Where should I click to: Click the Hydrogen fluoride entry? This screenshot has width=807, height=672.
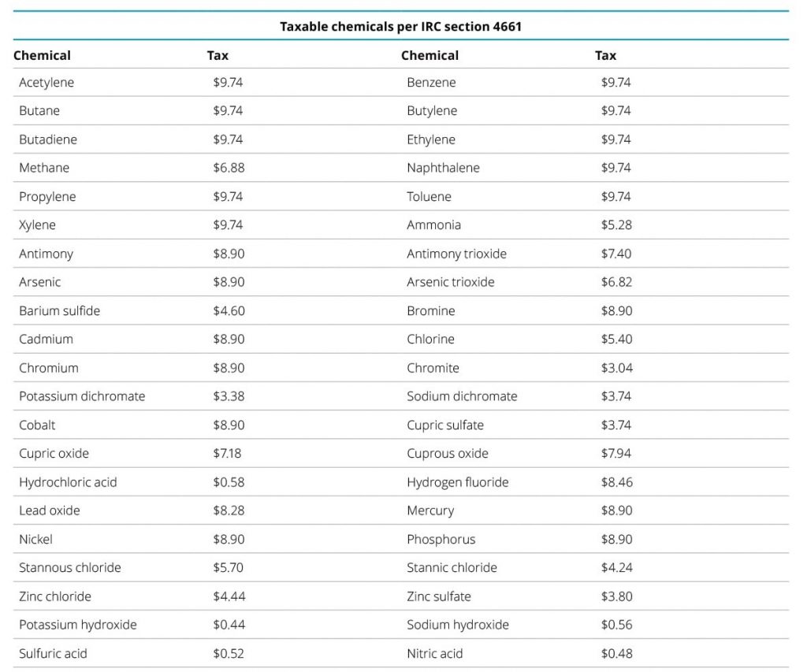(x=458, y=482)
